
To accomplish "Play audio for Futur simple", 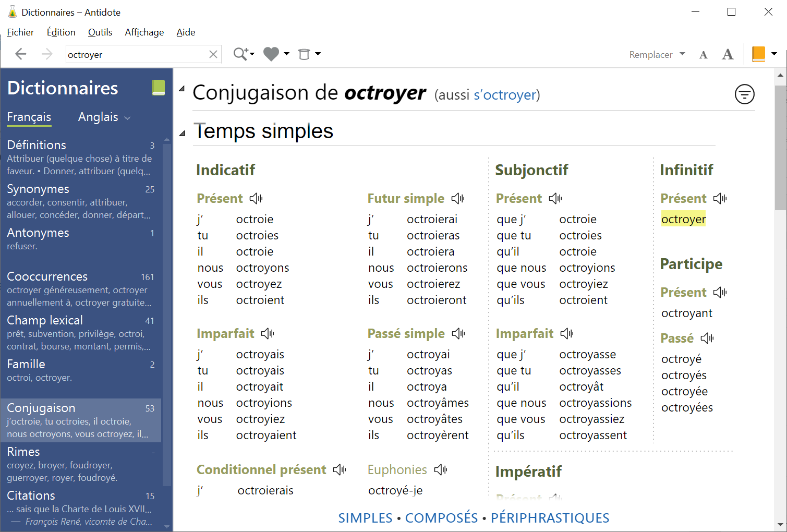I will 458,199.
